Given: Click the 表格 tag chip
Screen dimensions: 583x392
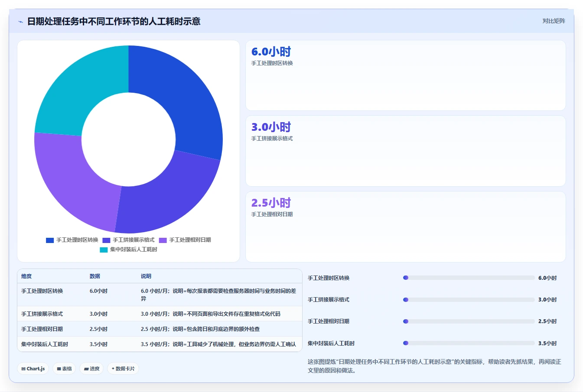Looking at the screenshot, I should click(x=65, y=369).
